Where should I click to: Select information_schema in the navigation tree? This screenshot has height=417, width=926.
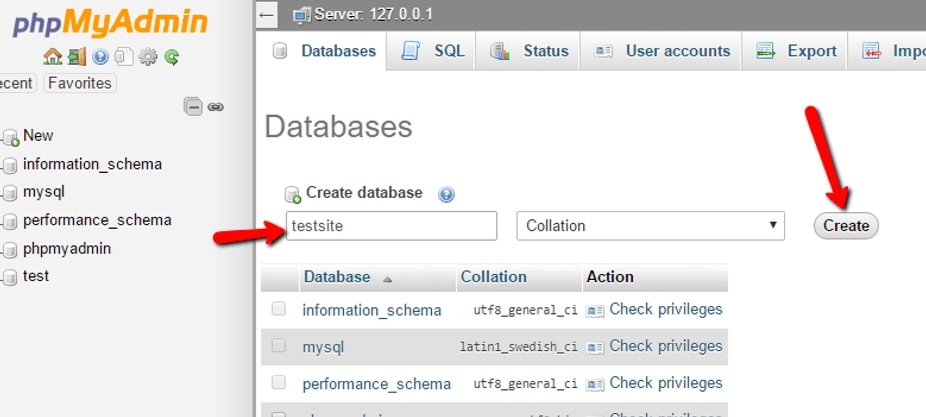(x=92, y=164)
